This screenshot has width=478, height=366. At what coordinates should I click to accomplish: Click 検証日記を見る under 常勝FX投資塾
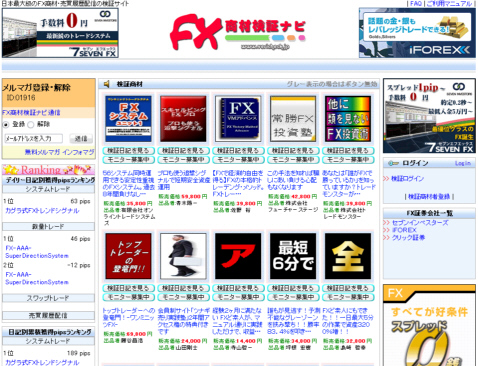pyautogui.click(x=293, y=151)
